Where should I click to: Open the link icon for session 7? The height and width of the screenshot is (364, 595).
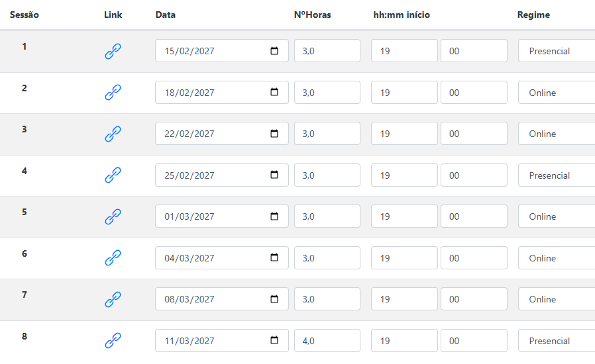[x=113, y=299]
